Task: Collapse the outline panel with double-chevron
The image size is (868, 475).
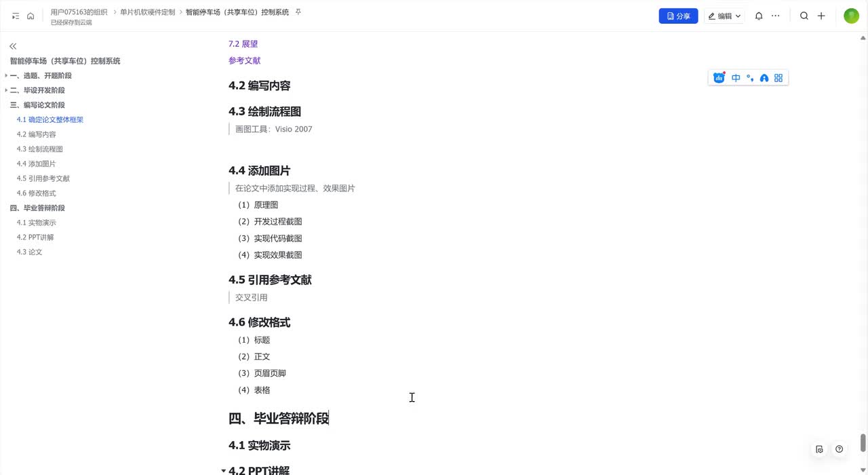Action: [13, 46]
